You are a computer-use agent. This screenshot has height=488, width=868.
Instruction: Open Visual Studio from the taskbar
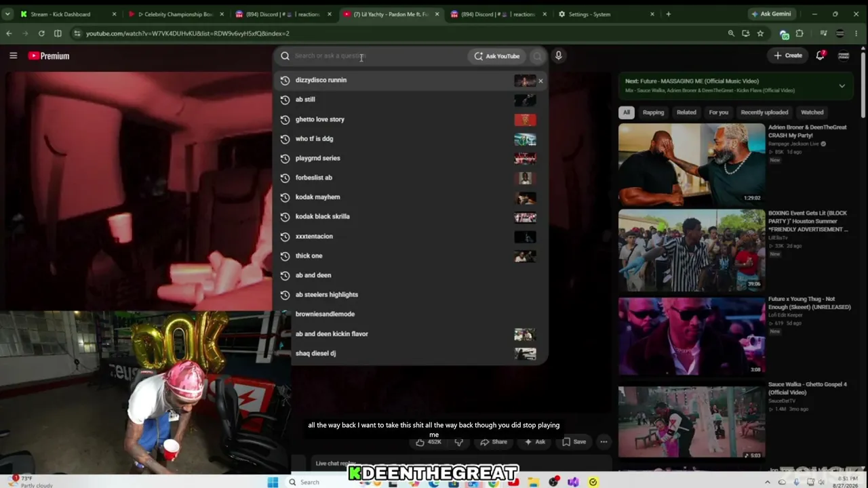coord(573,482)
